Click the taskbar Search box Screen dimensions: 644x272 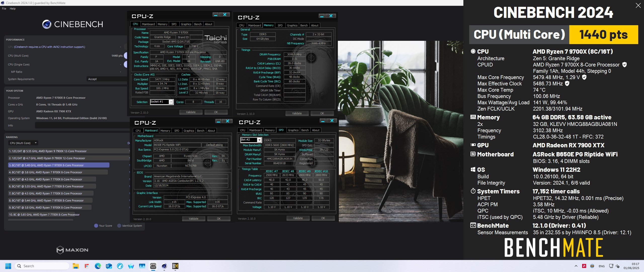(x=42, y=266)
